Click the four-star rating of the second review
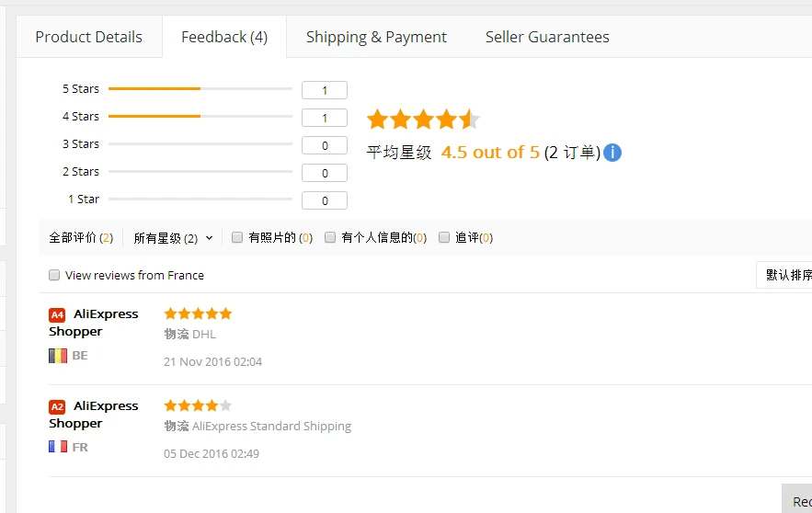 pos(198,405)
